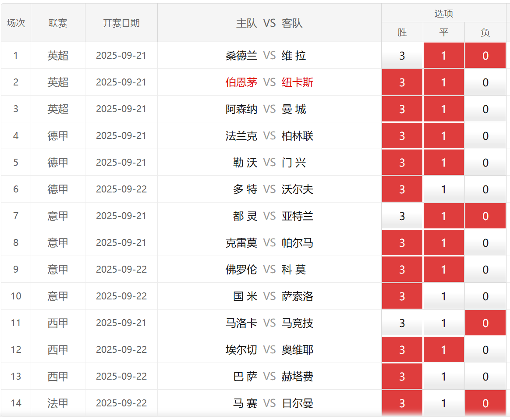Click the red 伯恩茅 home team name
This screenshot has width=510, height=420.
(241, 82)
